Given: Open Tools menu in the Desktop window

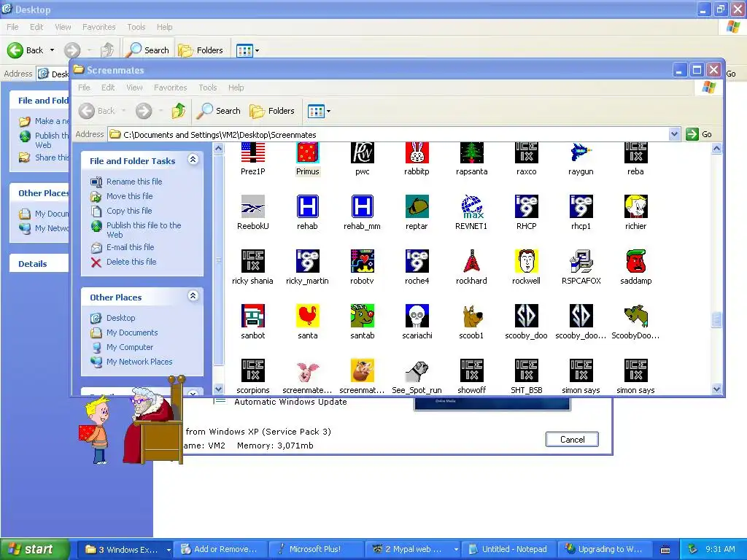Looking at the screenshot, I should 136,27.
